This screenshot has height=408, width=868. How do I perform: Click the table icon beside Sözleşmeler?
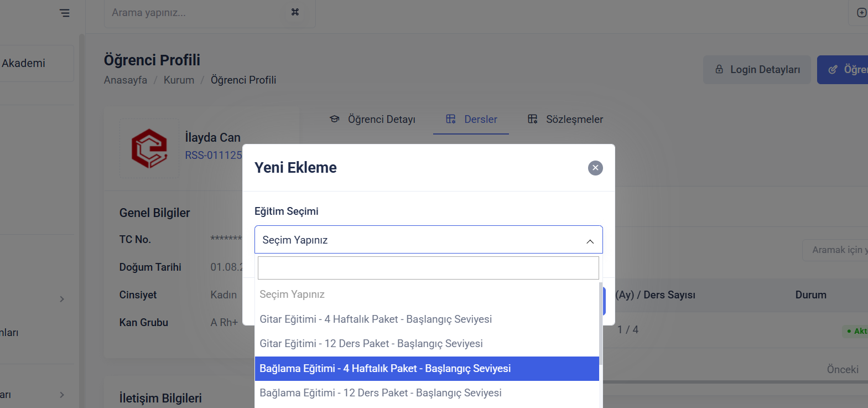click(x=533, y=119)
